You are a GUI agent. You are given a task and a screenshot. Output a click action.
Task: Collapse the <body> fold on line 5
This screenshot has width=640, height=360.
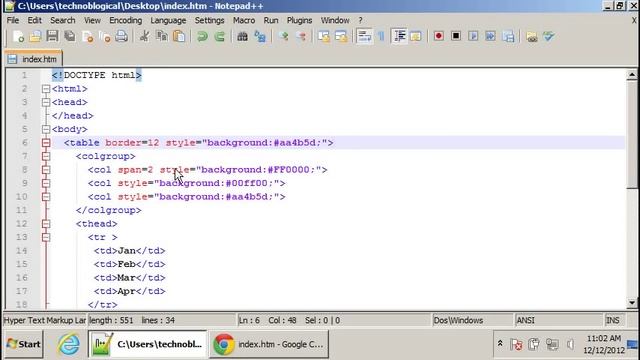tap(46, 129)
